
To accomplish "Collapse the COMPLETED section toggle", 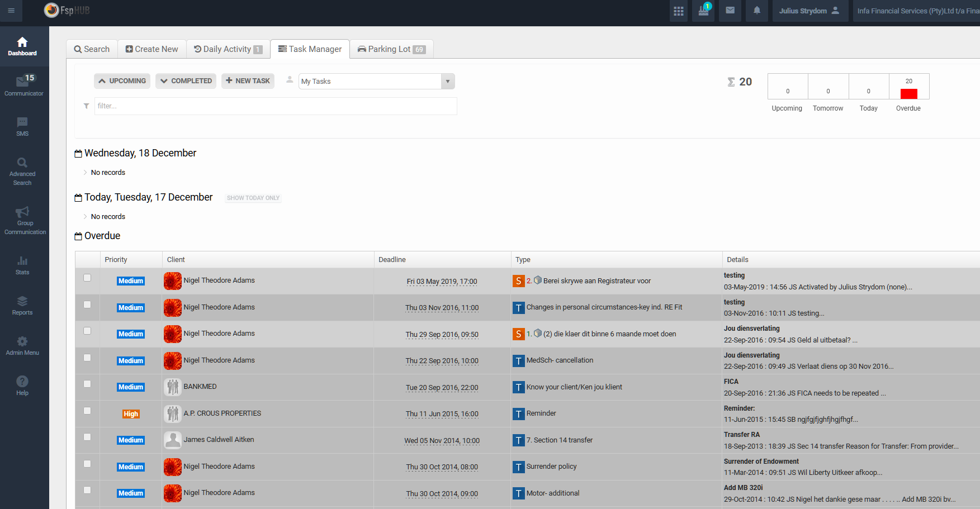I will point(186,81).
